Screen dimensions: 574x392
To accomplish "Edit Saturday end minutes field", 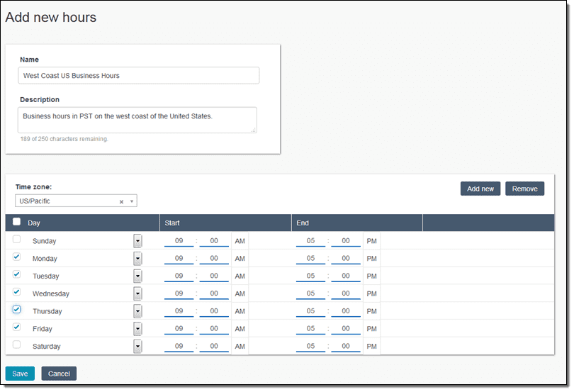I will click(x=346, y=347).
